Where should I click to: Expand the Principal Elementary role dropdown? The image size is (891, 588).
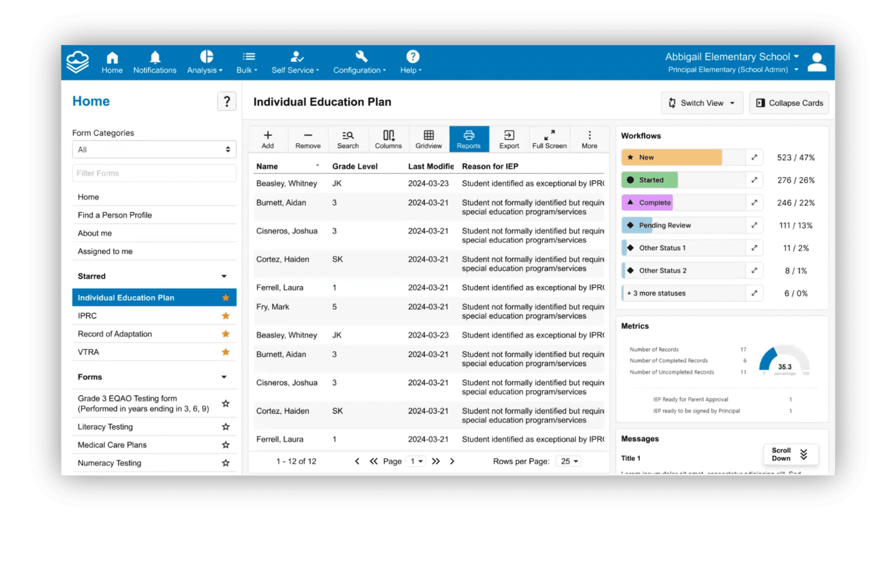click(x=733, y=69)
